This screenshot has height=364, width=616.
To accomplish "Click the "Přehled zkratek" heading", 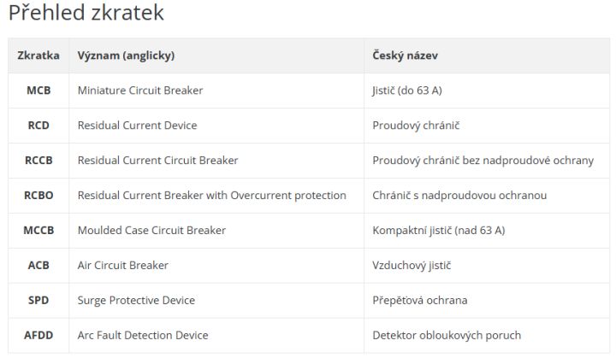I will pos(86,14).
